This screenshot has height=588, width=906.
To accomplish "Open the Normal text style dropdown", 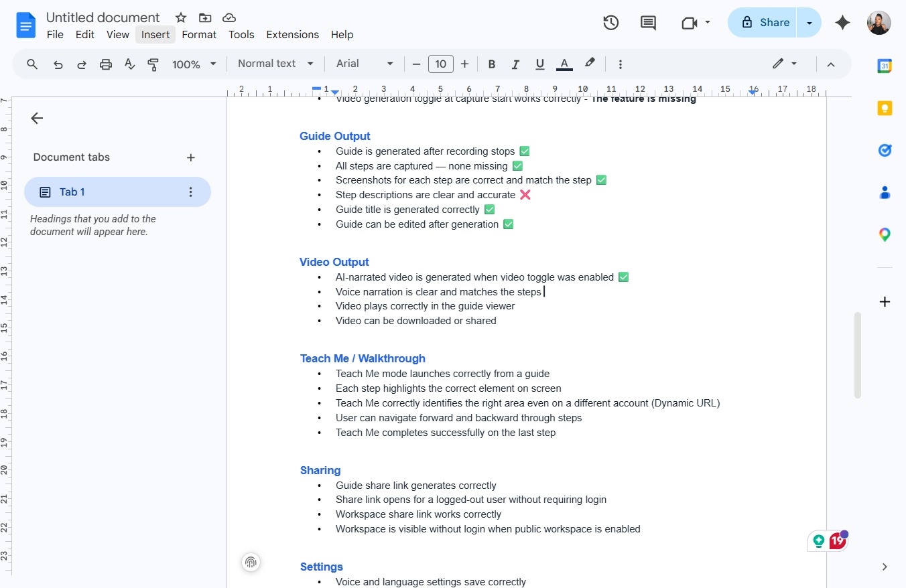I will 275,64.
